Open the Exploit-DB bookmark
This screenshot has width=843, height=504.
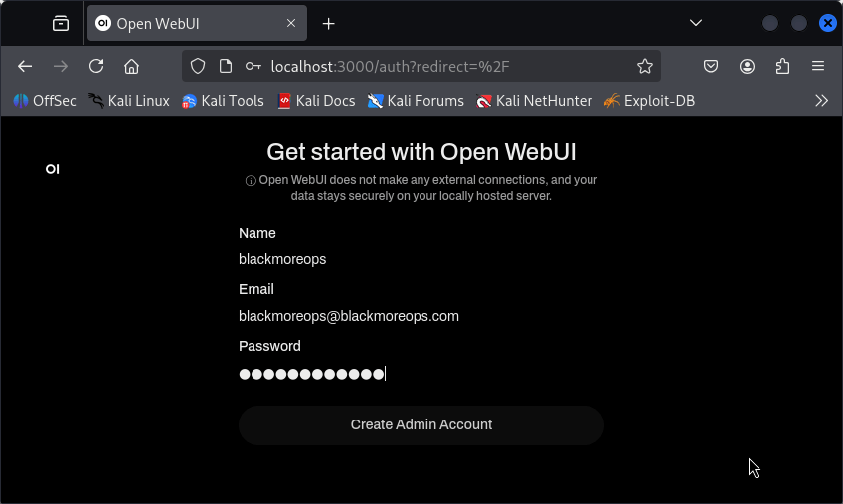(649, 101)
